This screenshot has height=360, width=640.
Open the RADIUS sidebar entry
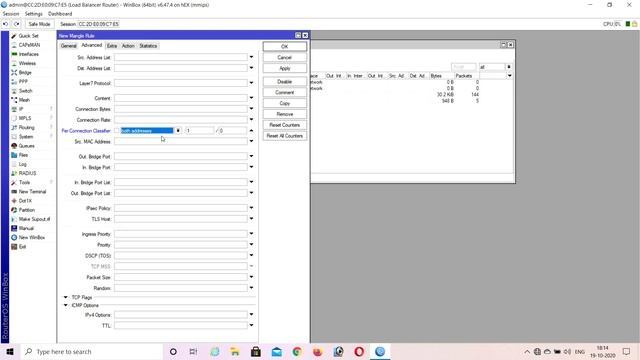27,173
